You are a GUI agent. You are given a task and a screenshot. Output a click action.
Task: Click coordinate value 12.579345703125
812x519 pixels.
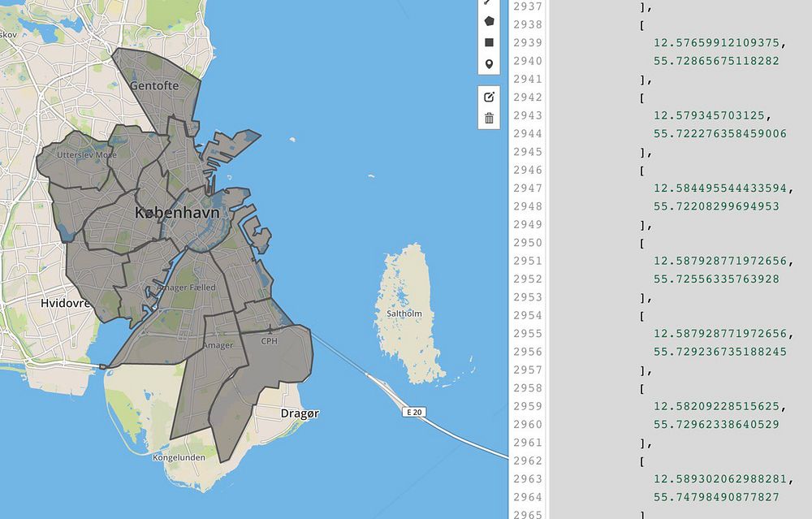click(710, 115)
